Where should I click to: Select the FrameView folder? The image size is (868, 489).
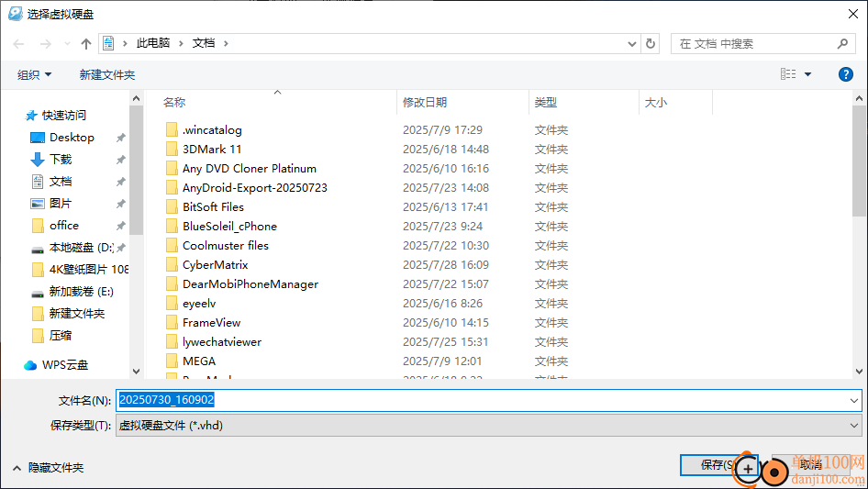pyautogui.click(x=211, y=323)
